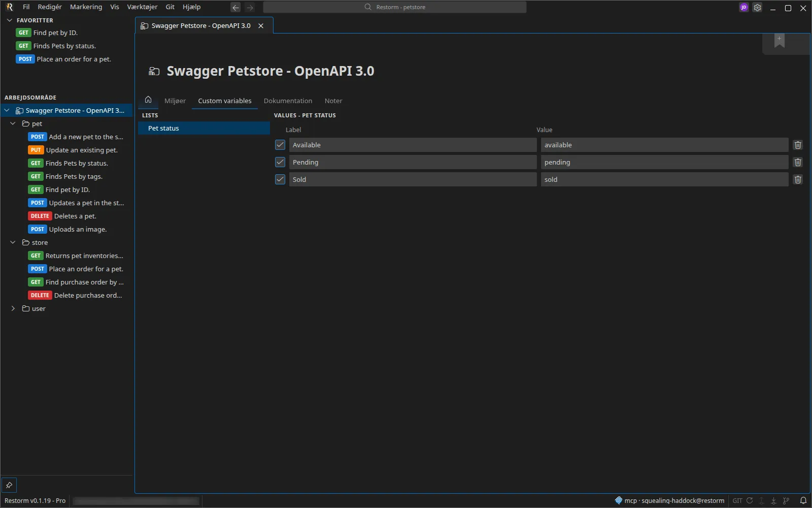Edit the pending value field

pos(664,162)
